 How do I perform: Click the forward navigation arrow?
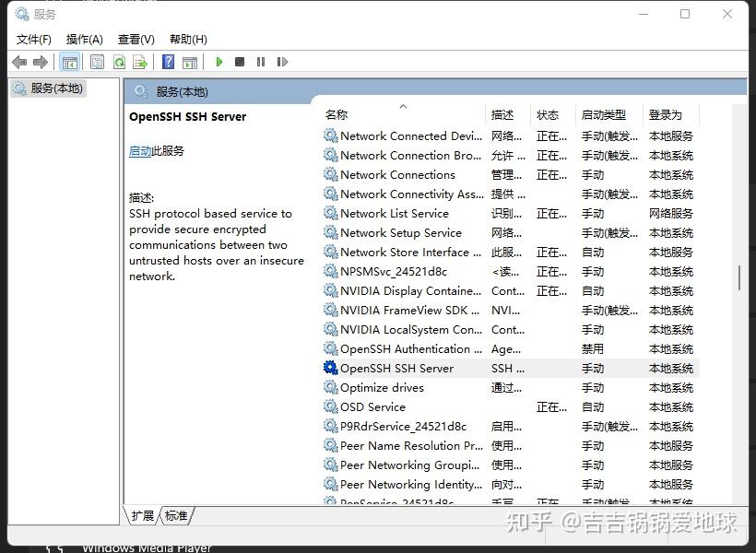pos(40,62)
